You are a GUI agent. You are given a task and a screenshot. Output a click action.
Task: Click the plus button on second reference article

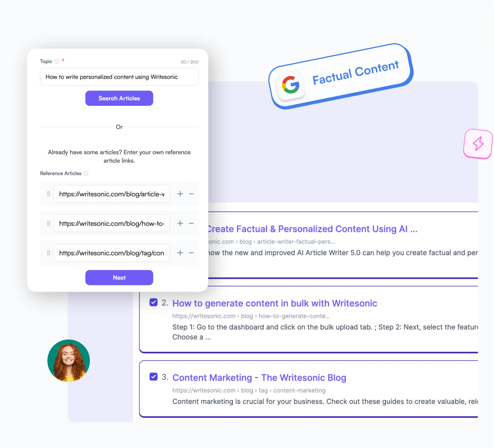[x=180, y=224]
